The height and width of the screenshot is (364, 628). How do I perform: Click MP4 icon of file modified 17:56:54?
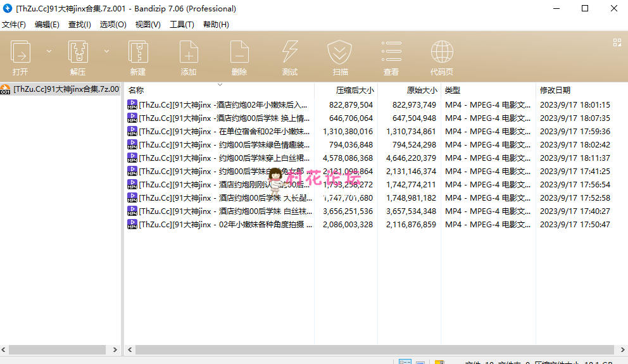pyautogui.click(x=132, y=185)
